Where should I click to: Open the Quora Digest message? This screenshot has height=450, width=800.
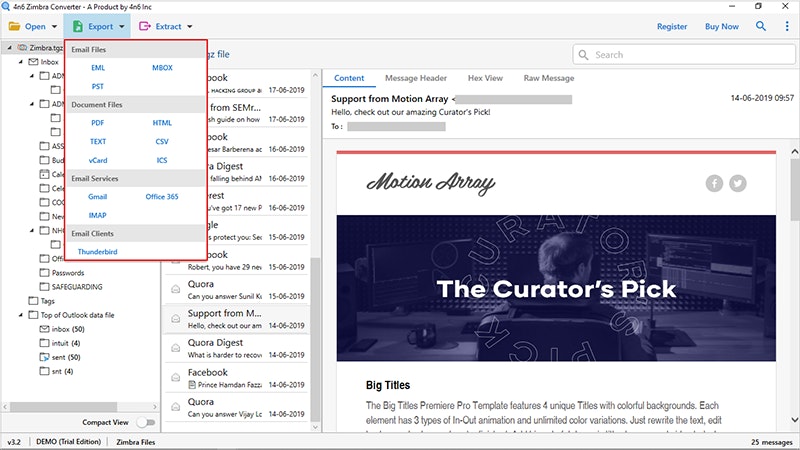pos(237,349)
